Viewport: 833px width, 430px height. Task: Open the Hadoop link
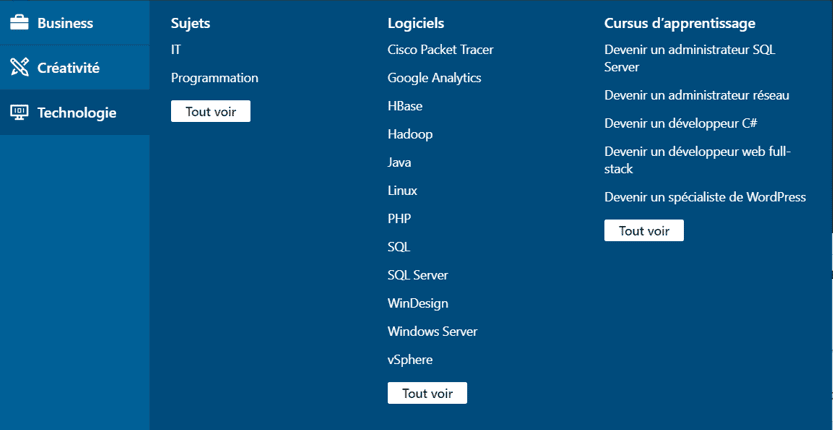click(x=410, y=134)
